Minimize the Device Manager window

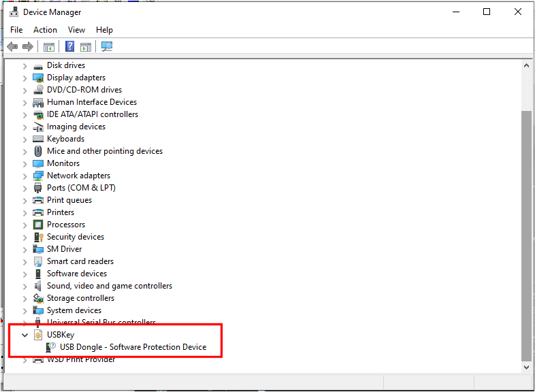click(456, 12)
